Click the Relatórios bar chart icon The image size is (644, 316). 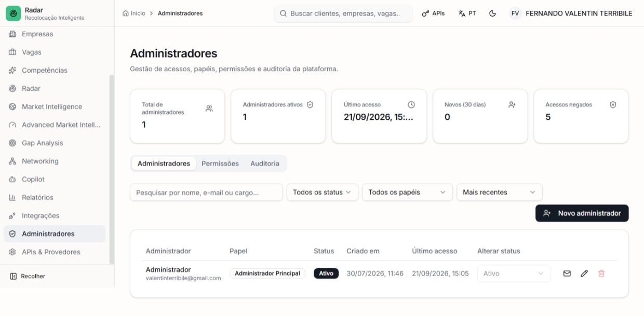click(x=12, y=198)
